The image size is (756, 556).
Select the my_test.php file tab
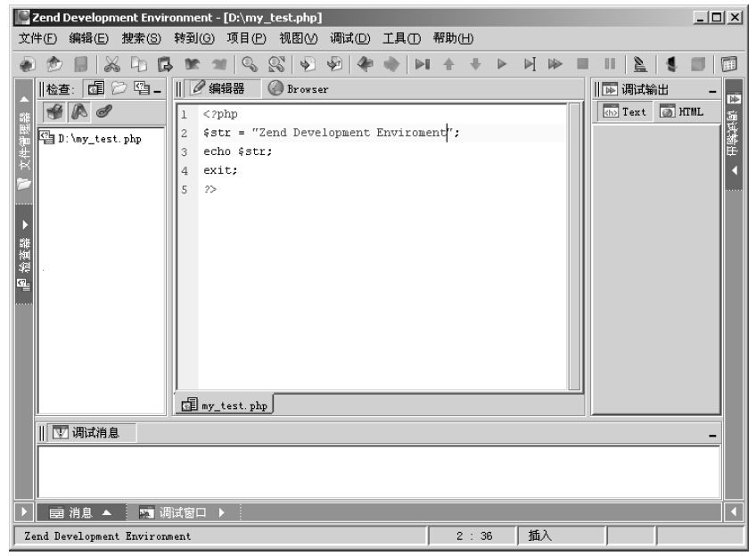point(224,405)
